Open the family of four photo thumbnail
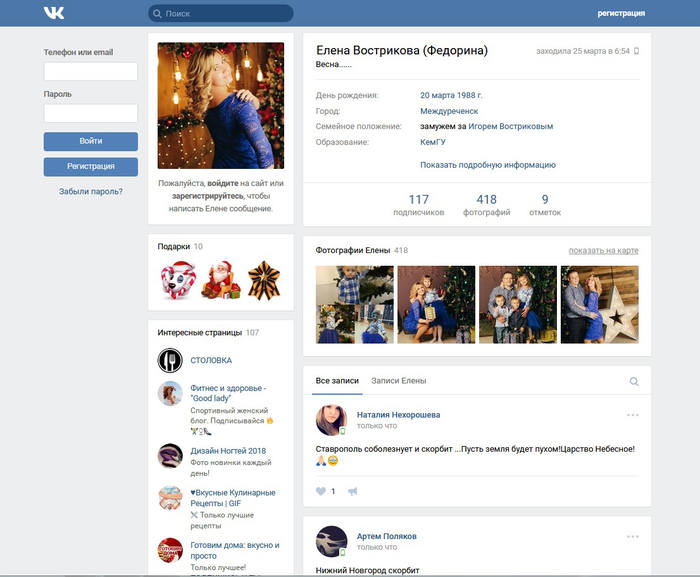The image size is (700, 577). 518,305
